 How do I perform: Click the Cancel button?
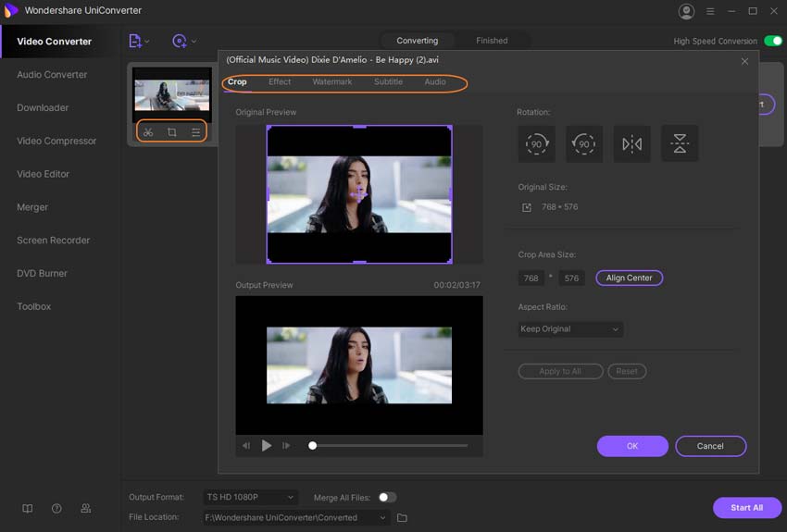(x=710, y=446)
